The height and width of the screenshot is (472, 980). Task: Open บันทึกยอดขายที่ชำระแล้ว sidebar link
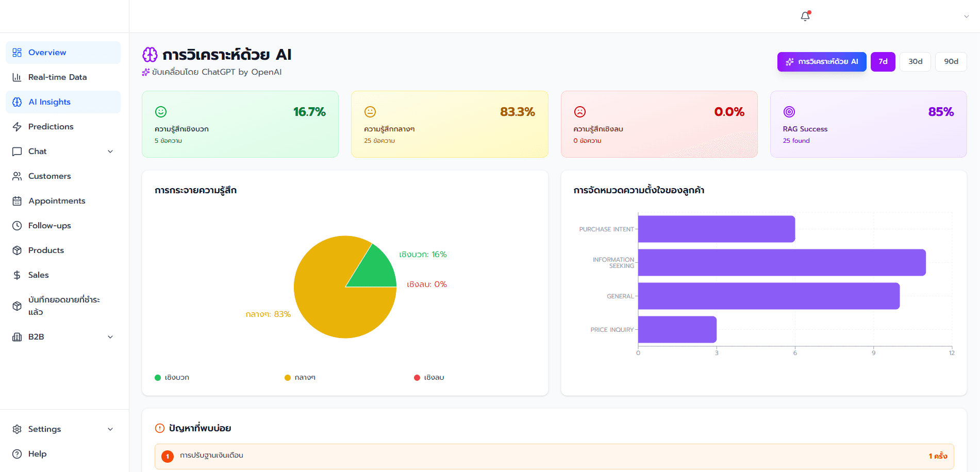pos(63,306)
